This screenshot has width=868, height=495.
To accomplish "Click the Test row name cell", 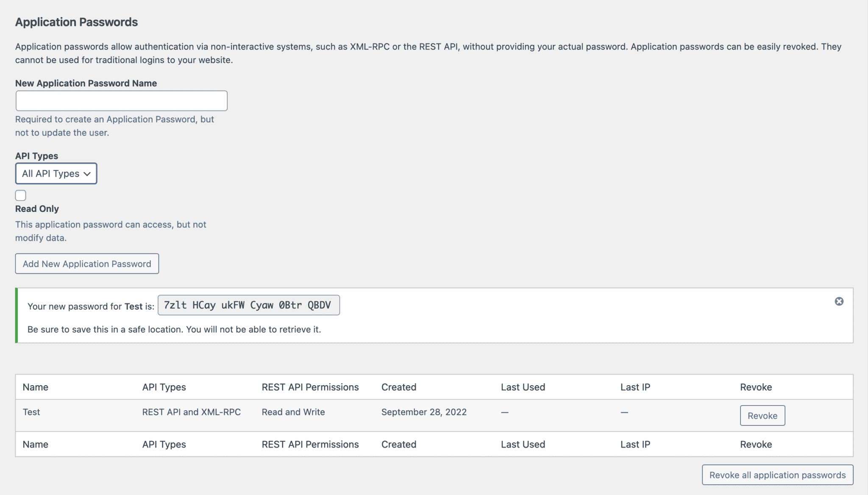I will tap(31, 412).
